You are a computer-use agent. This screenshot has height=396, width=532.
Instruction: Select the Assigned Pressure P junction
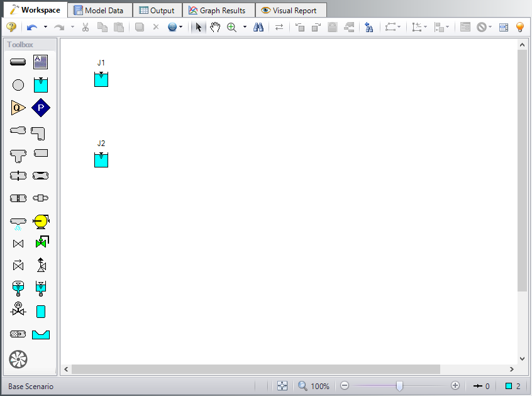click(x=41, y=108)
